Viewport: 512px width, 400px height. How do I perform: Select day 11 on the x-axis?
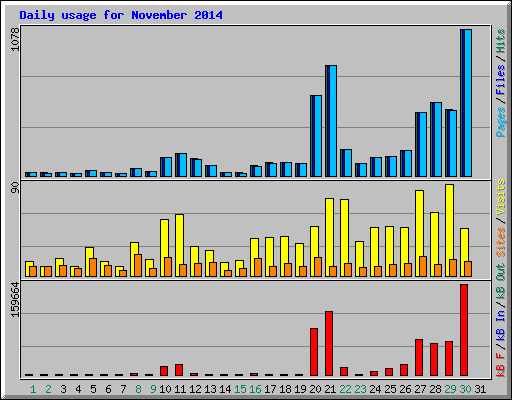tap(180, 389)
